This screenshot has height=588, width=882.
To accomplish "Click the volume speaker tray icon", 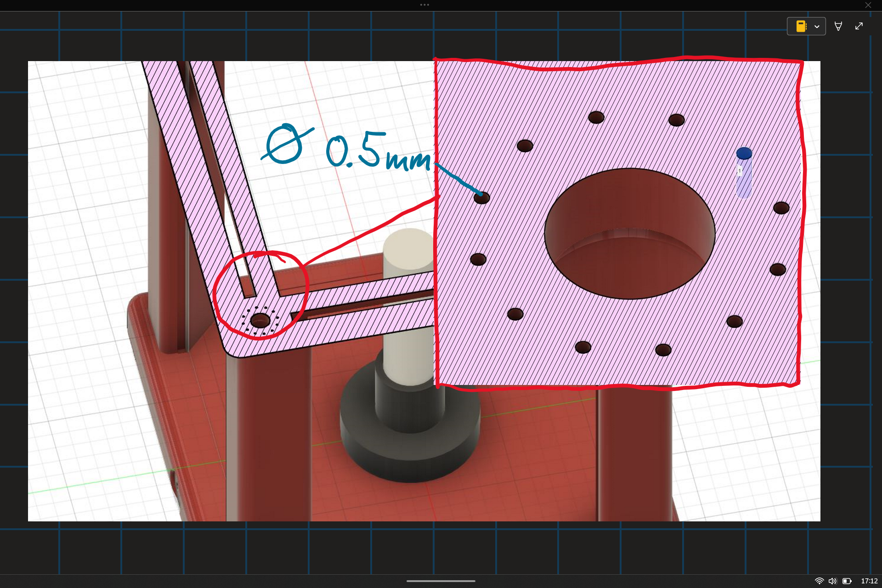I will (833, 581).
